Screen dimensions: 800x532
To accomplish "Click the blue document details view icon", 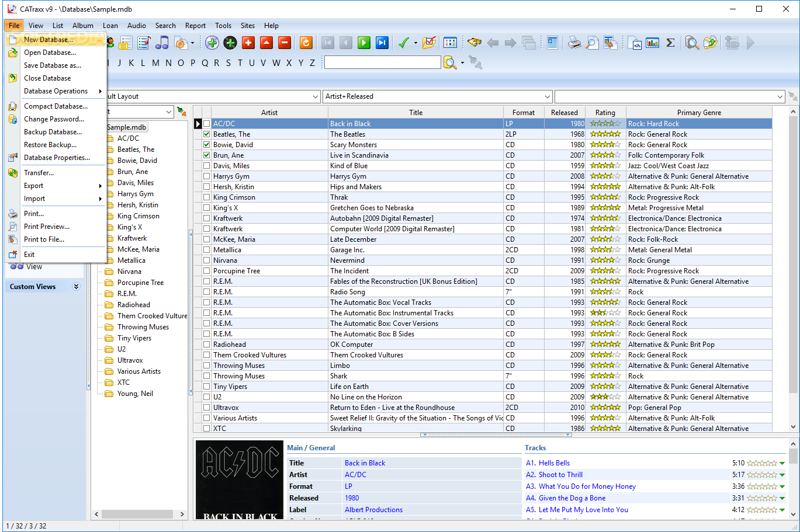I will (552, 43).
